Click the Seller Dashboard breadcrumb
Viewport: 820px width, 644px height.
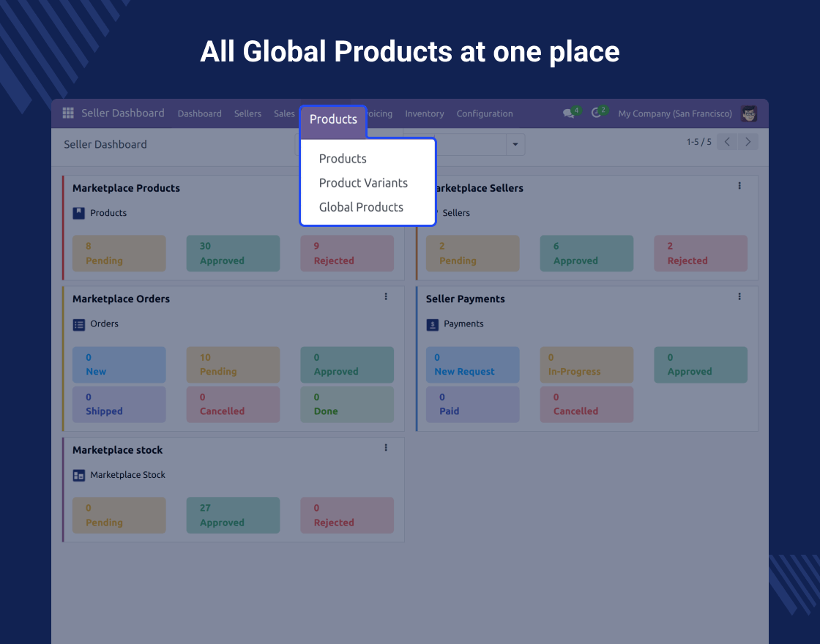105,144
